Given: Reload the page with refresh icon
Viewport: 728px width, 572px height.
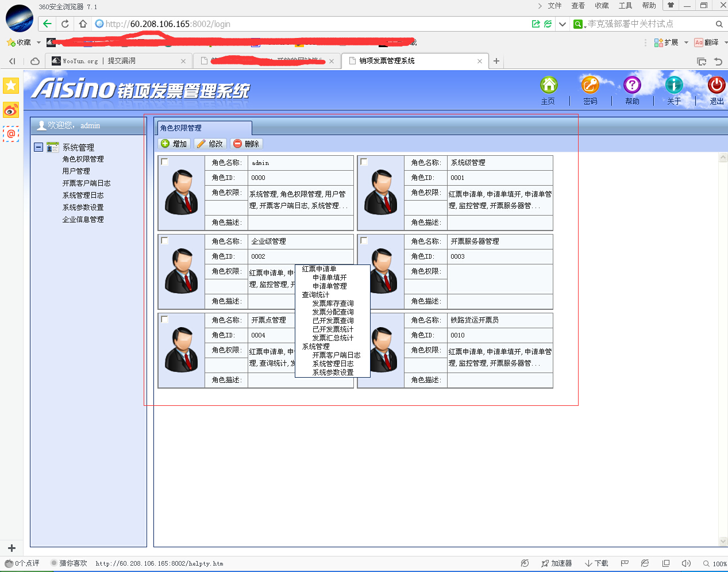Looking at the screenshot, I should tap(65, 24).
